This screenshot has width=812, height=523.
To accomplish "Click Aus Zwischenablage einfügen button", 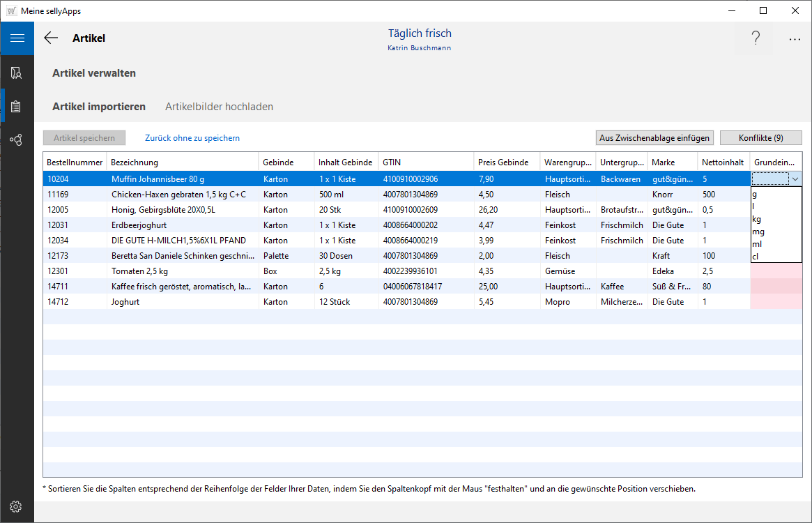I will tap(654, 138).
